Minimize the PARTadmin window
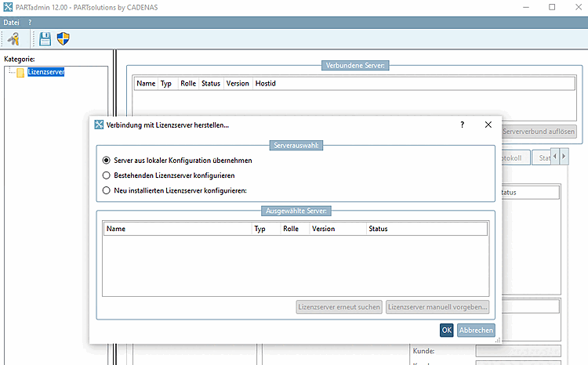The image size is (588, 365). (x=526, y=7)
